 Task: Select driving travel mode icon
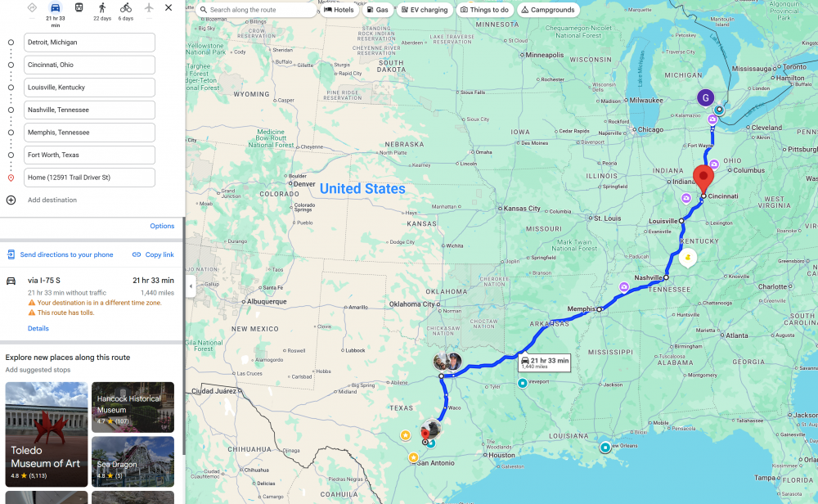(55, 8)
